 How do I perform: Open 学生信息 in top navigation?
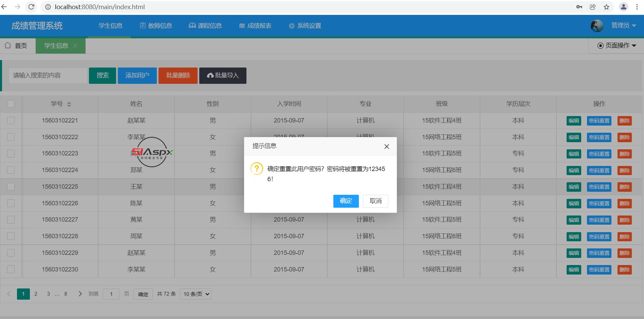(111, 26)
